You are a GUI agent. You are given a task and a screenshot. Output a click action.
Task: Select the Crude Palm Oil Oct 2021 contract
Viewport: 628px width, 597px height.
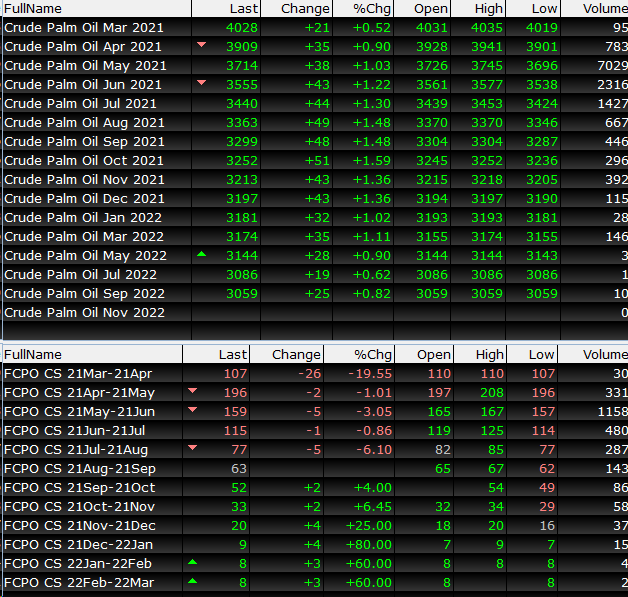point(84,161)
